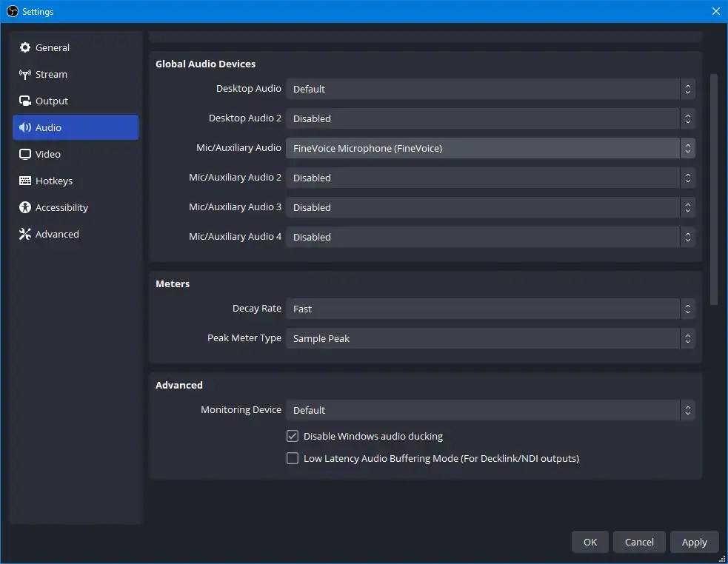The height and width of the screenshot is (564, 728).
Task: Open the Hotkeys settings page
Action: (54, 181)
